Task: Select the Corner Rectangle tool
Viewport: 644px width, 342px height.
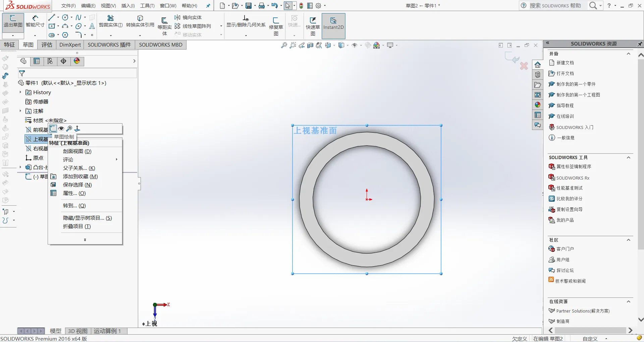Action: (52, 26)
